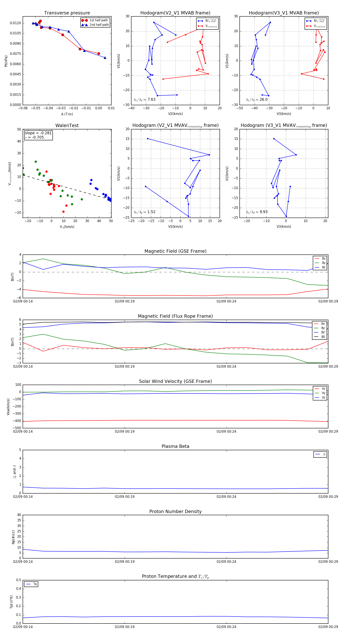Click the 'Hodogram(V2_V1 MVAB frame)' title

[175, 13]
